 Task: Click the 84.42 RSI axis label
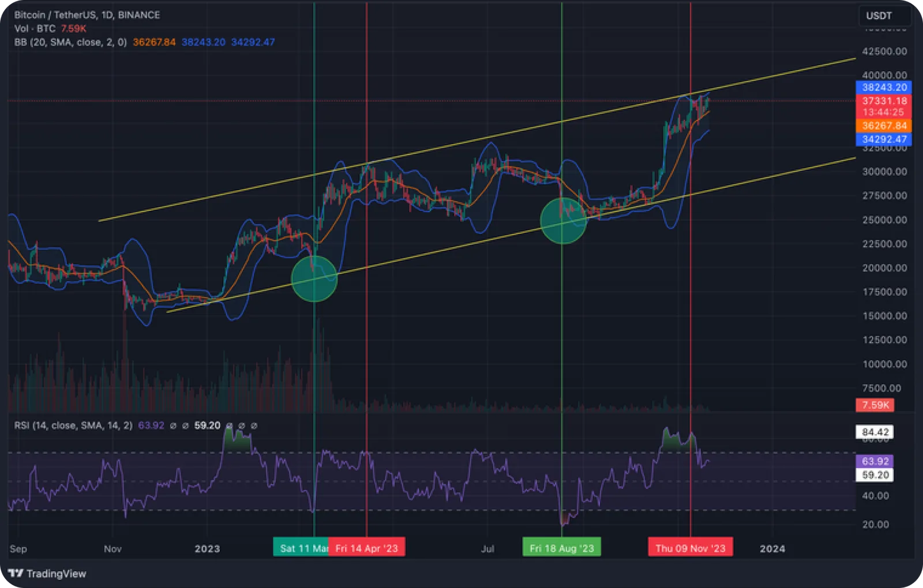pyautogui.click(x=875, y=432)
